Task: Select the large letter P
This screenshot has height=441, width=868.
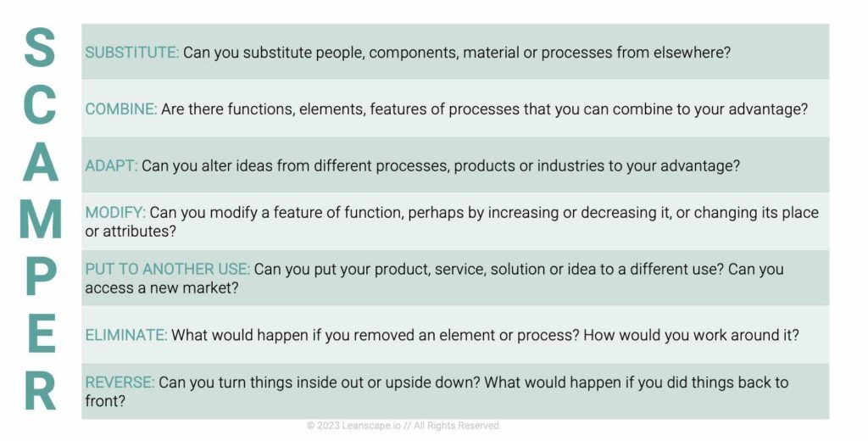Action: [40, 276]
